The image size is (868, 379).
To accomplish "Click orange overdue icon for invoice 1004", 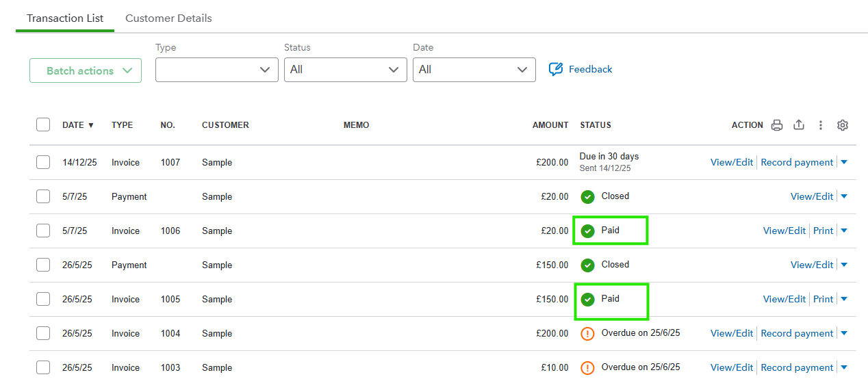I will click(587, 334).
